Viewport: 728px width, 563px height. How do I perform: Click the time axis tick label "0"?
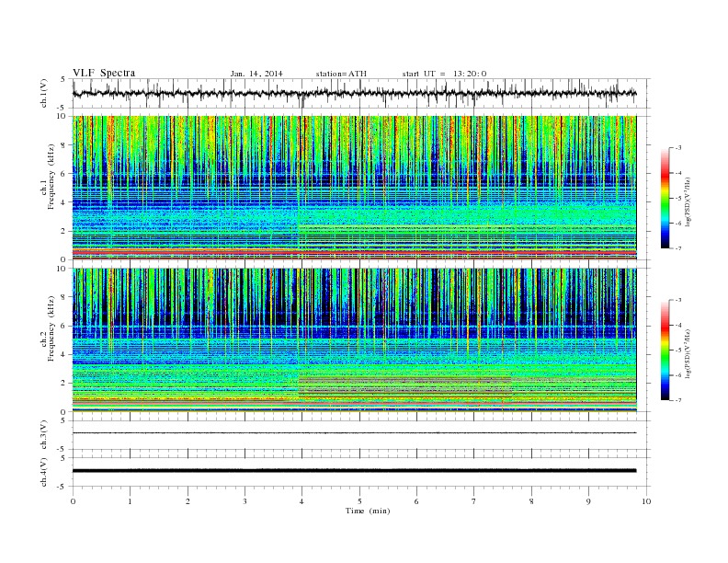click(x=73, y=501)
